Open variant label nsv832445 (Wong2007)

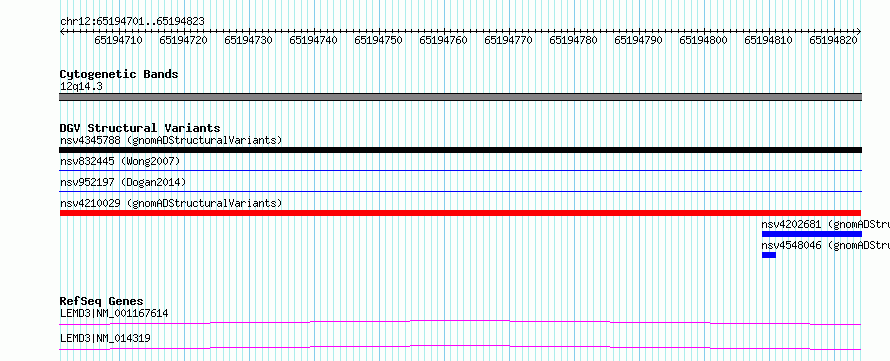[120, 162]
